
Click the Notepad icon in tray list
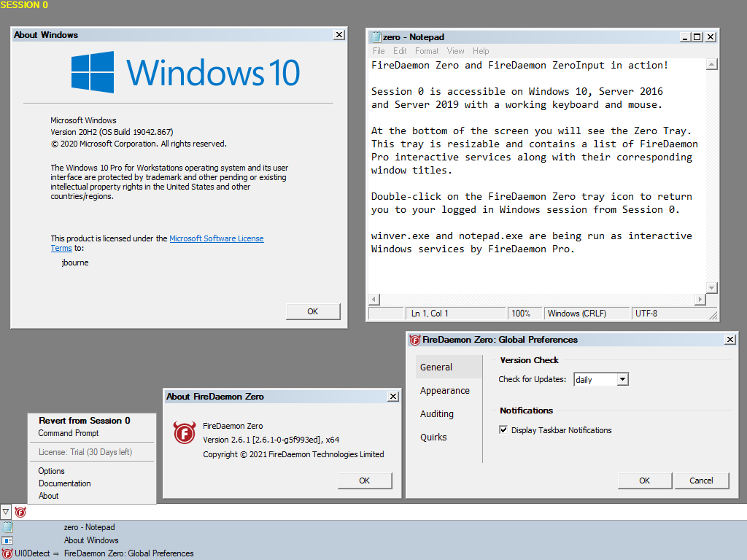[x=7, y=527]
